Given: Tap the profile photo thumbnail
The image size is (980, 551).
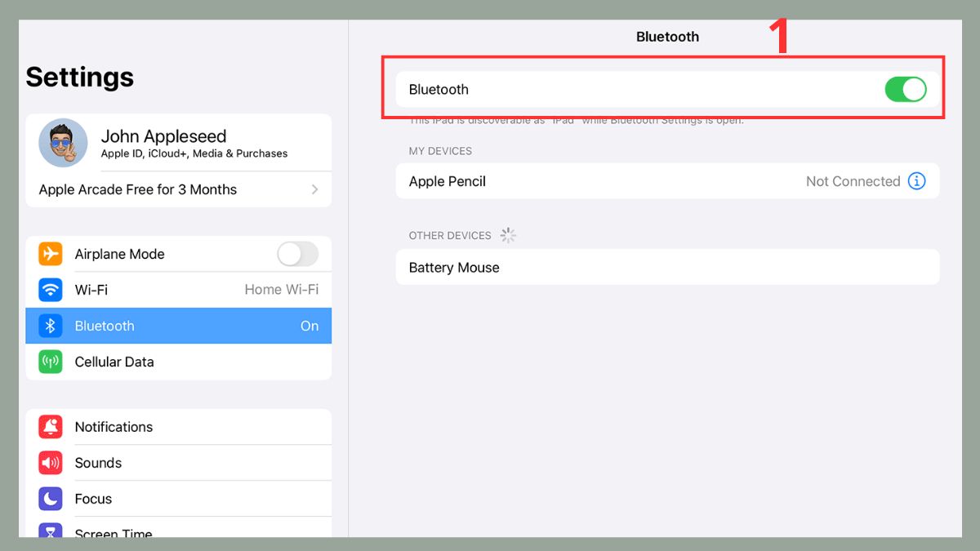Looking at the screenshot, I should [63, 143].
